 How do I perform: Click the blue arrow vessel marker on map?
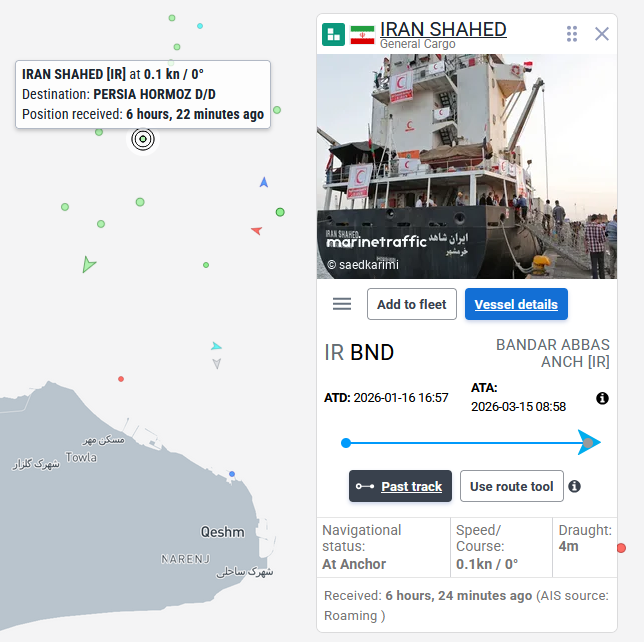point(264,182)
